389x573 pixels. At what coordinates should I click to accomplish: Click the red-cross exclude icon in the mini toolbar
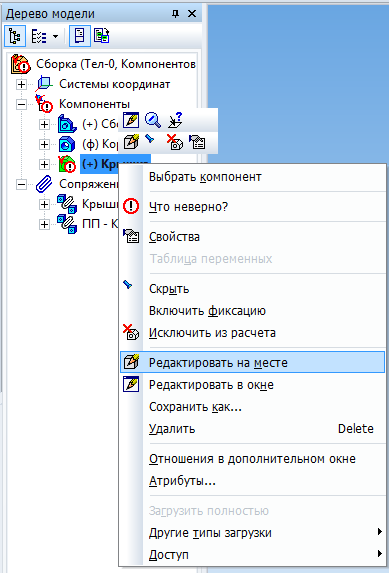click(175, 142)
